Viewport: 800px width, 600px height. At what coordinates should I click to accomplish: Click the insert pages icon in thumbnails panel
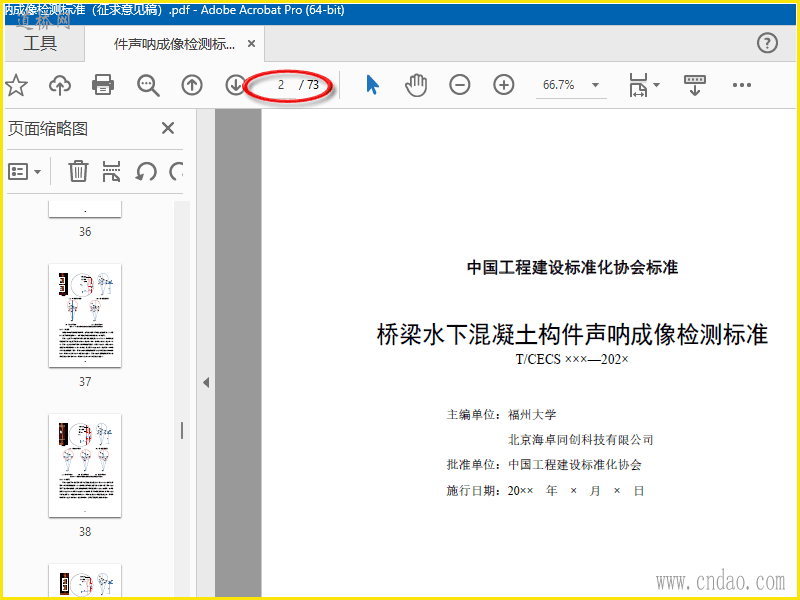pos(111,171)
